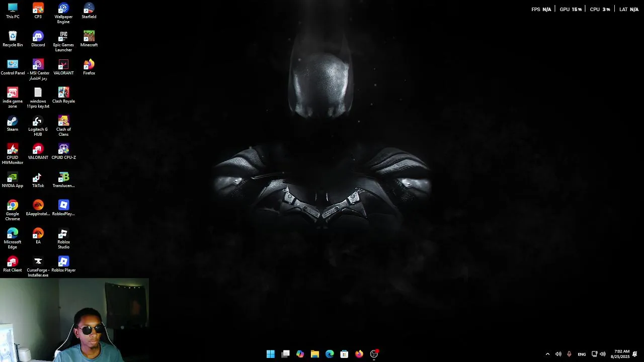Open the Windows Start menu

click(x=271, y=354)
